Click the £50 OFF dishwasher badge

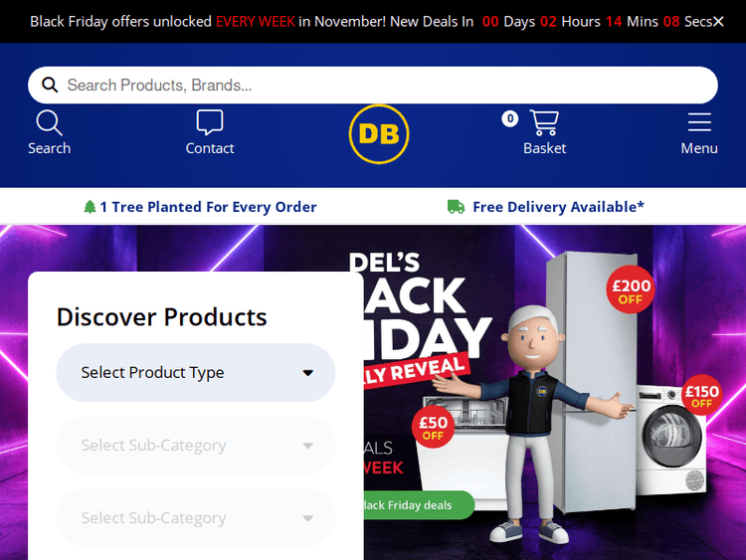tap(433, 427)
